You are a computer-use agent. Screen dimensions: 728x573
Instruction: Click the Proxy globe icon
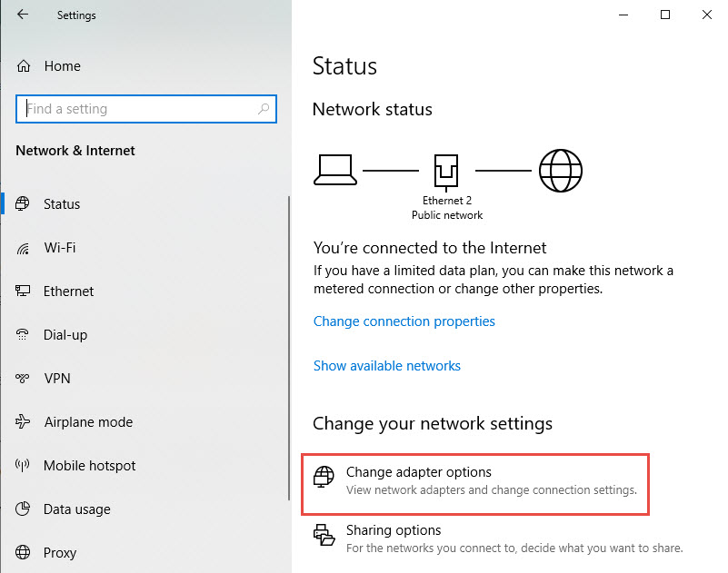point(24,553)
